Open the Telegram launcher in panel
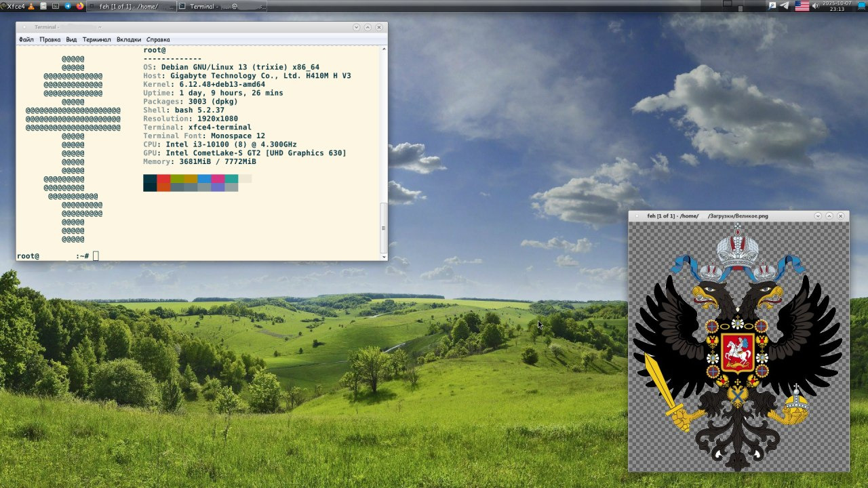This screenshot has width=868, height=488. (x=68, y=6)
